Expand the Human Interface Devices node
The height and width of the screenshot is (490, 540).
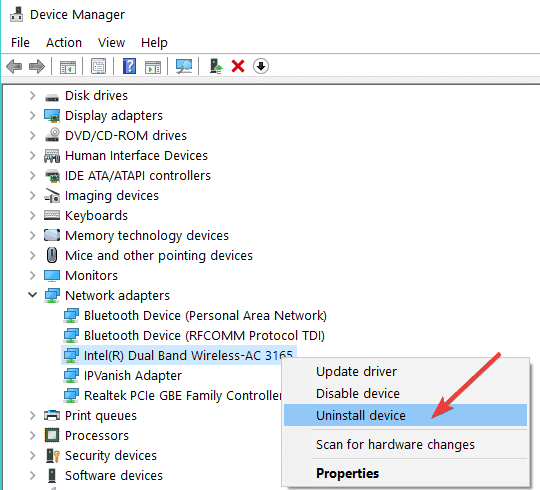tap(33, 155)
